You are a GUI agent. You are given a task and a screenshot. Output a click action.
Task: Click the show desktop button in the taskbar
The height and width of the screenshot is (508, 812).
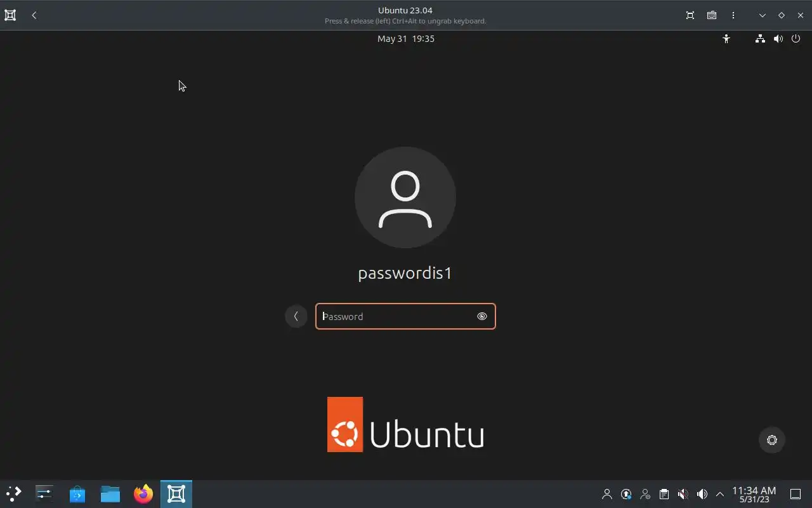point(796,494)
